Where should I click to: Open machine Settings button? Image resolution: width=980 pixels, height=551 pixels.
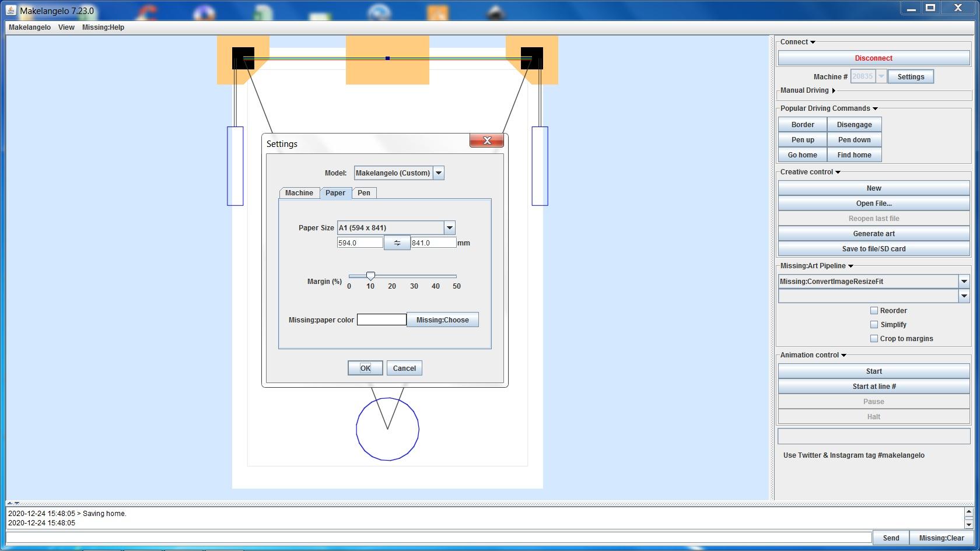pos(911,76)
